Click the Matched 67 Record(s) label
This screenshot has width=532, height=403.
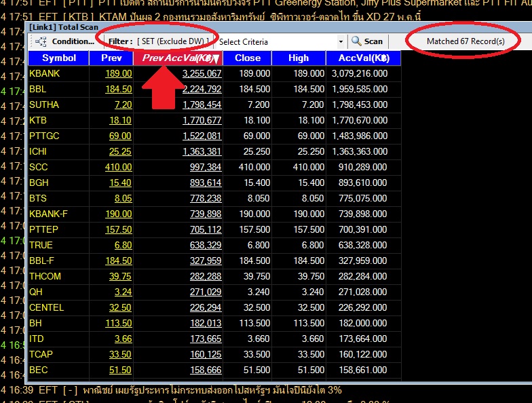point(465,41)
